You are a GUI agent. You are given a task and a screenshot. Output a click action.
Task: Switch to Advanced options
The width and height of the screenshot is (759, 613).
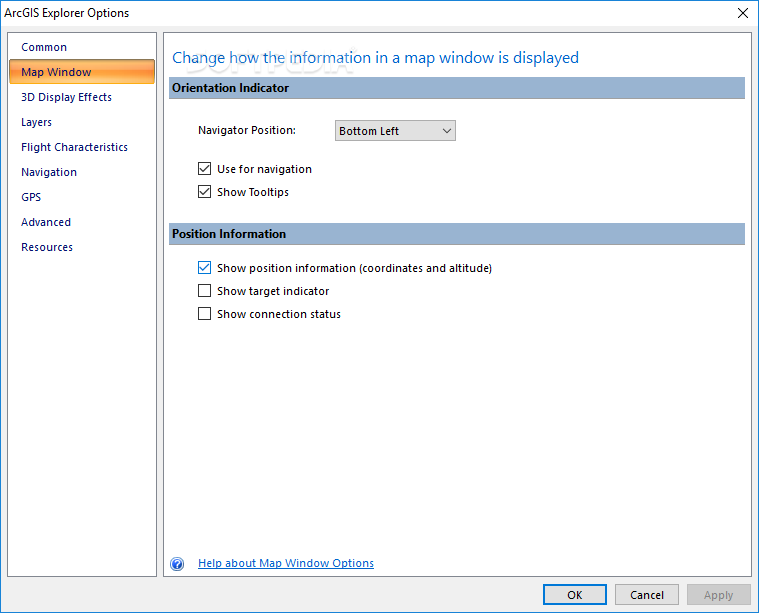pos(46,222)
